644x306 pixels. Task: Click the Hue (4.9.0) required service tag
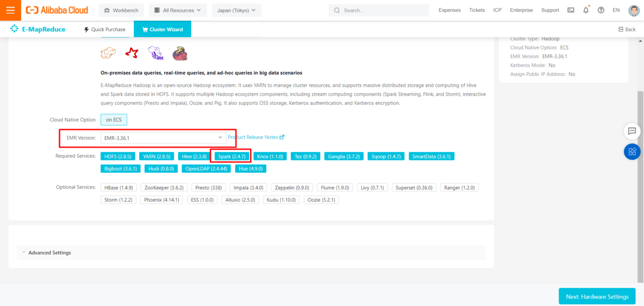coord(251,168)
